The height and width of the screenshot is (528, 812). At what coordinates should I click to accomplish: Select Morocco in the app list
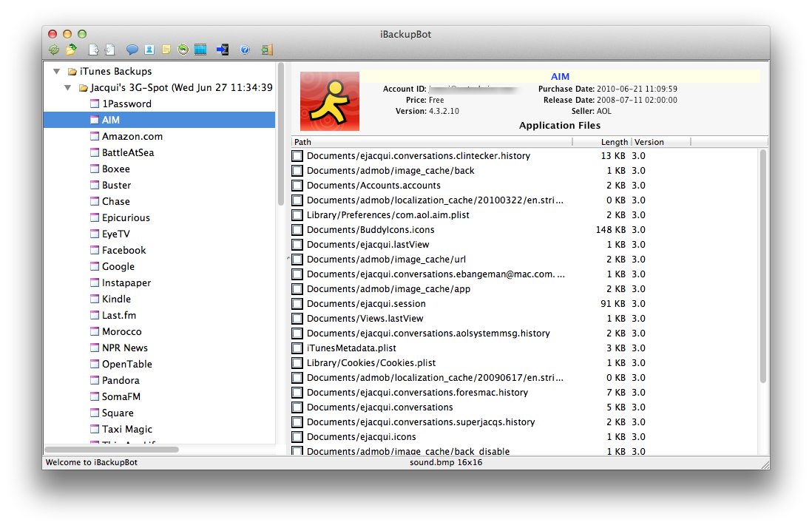point(122,331)
